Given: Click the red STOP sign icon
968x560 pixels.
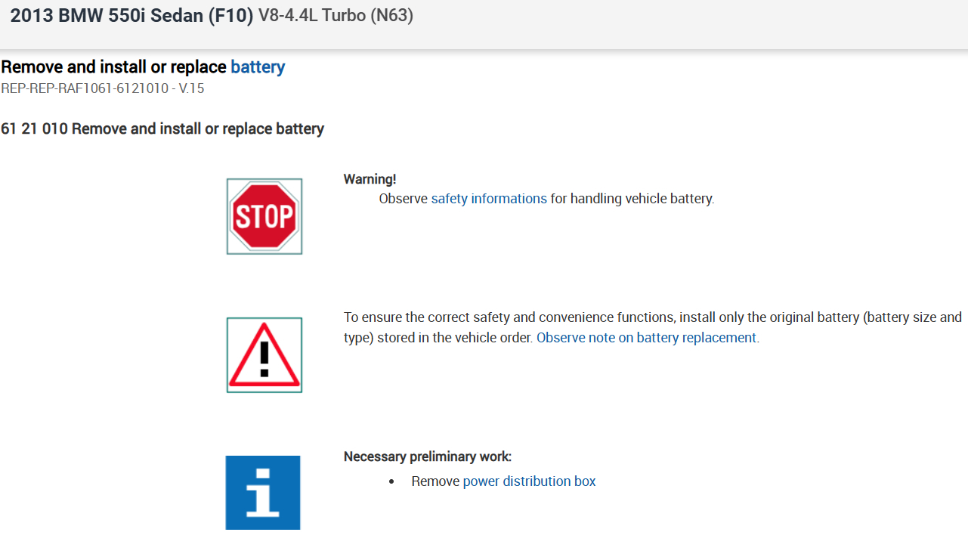Looking at the screenshot, I should pos(264,216).
